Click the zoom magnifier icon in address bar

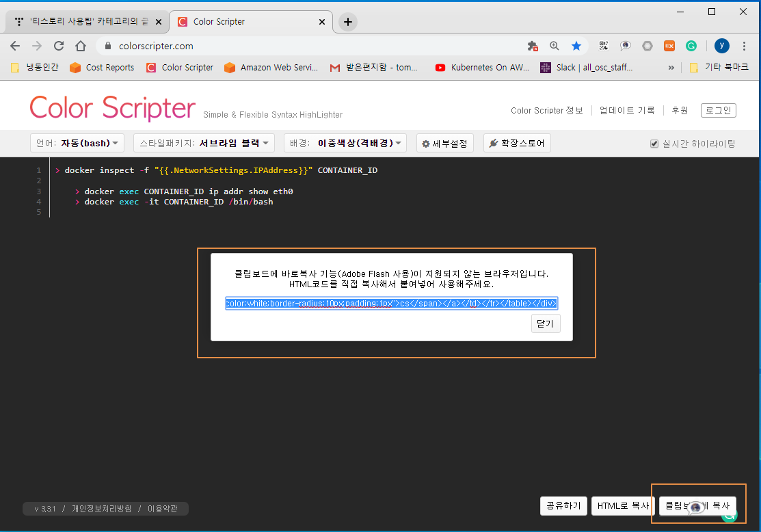pyautogui.click(x=555, y=46)
